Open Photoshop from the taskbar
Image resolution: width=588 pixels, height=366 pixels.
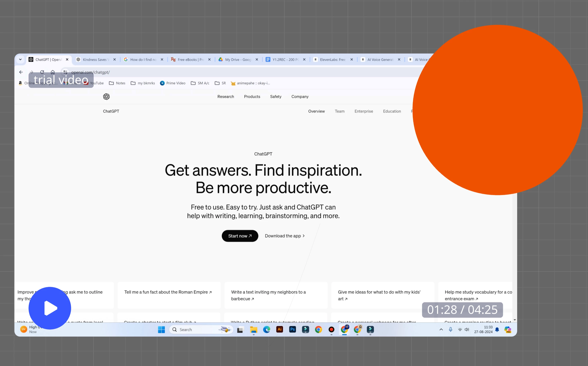292,329
